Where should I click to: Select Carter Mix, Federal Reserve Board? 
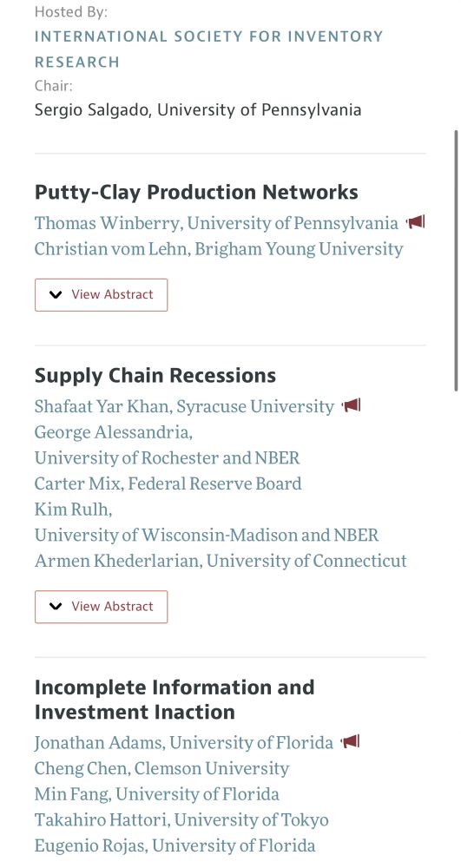pos(168,483)
